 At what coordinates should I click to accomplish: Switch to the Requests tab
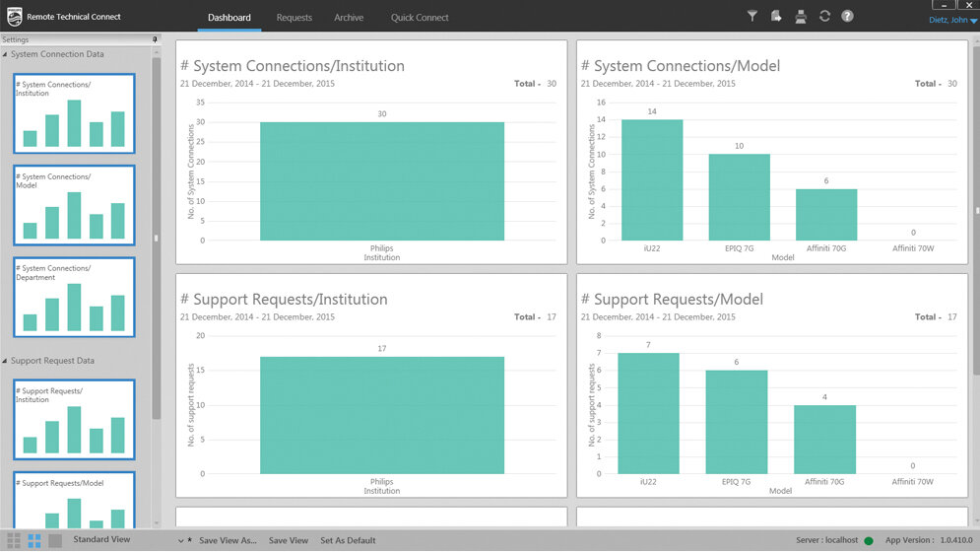point(294,18)
